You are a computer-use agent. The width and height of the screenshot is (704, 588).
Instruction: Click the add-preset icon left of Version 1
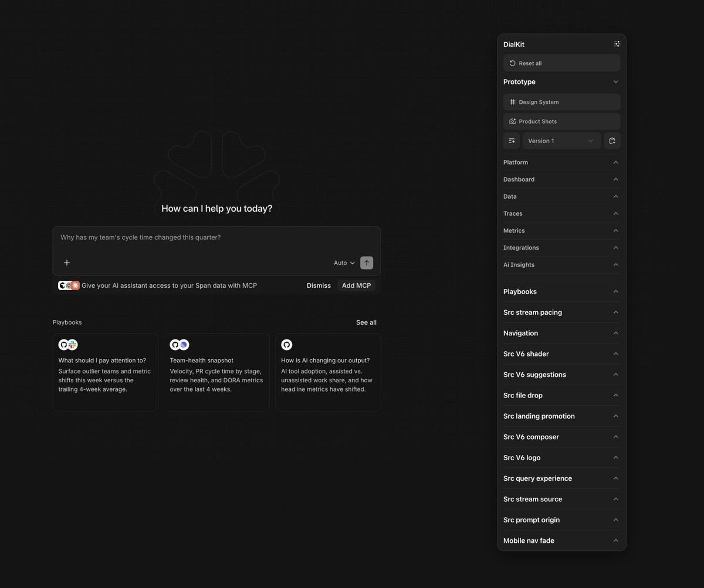point(512,141)
